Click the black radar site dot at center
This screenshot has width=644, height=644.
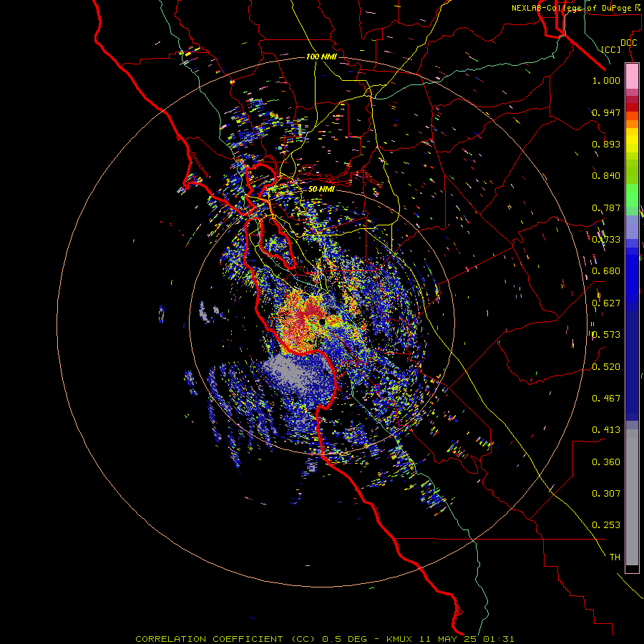pos(323,322)
